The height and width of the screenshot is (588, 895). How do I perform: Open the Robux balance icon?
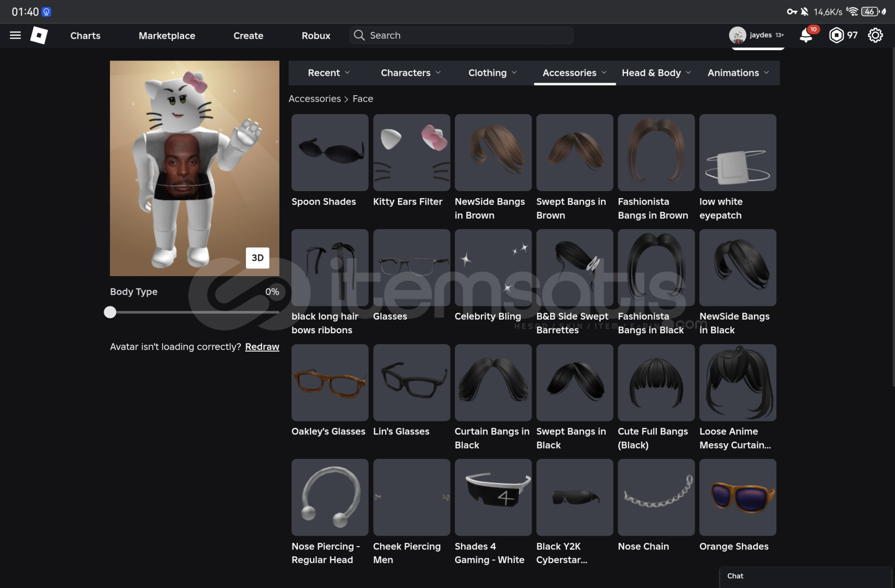pyautogui.click(x=836, y=35)
